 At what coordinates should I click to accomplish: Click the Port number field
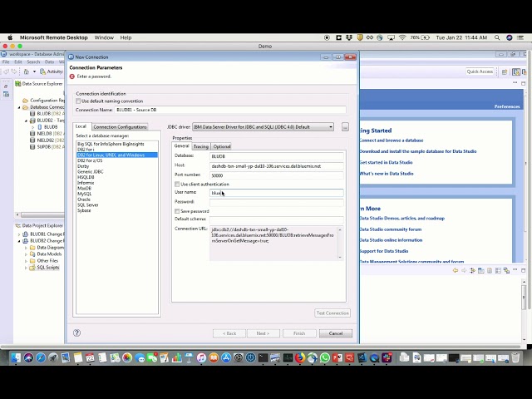(x=277, y=175)
